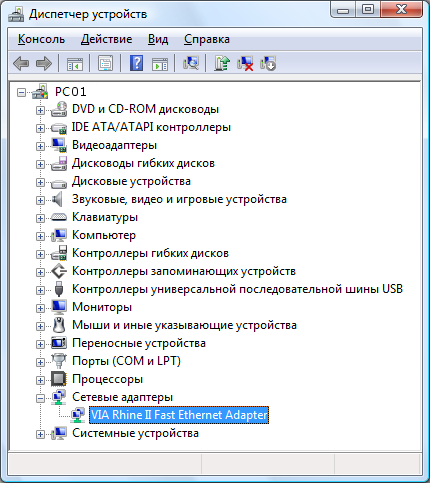The image size is (430, 483).
Task: Toggle the action pane toolbar icon
Action: point(160,63)
